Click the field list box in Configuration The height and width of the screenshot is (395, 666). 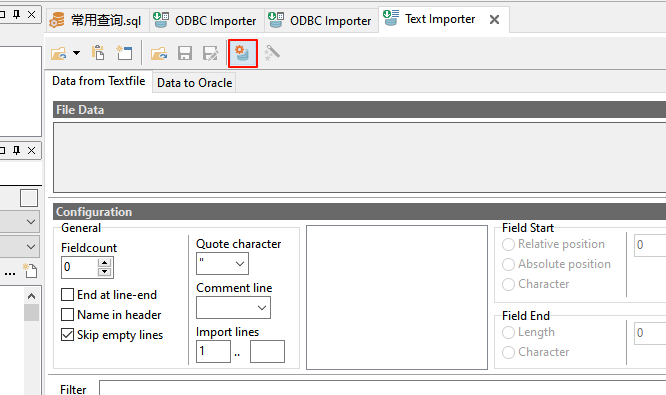(x=397, y=297)
